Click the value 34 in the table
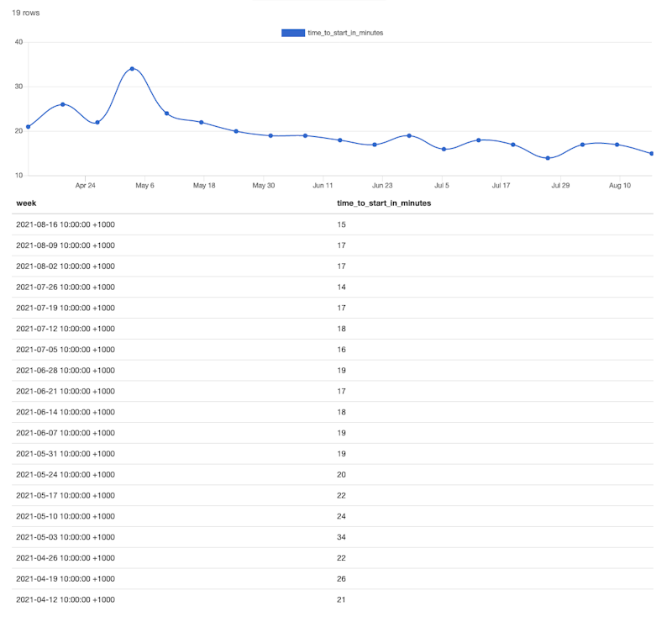 [x=341, y=537]
